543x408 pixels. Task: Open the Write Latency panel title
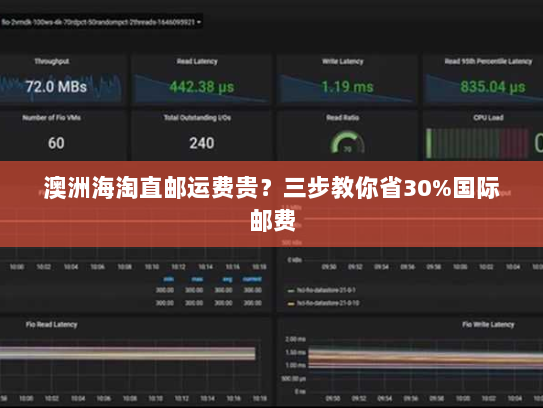tap(342, 61)
